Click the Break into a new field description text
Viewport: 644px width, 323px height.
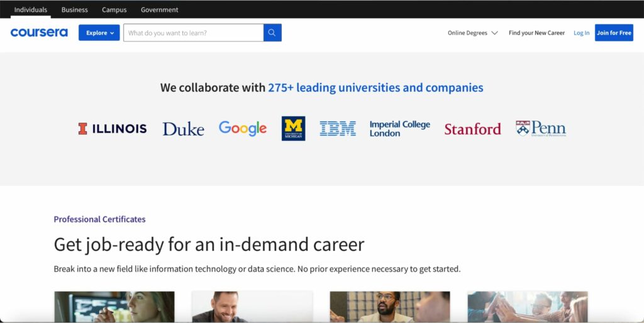click(x=257, y=269)
